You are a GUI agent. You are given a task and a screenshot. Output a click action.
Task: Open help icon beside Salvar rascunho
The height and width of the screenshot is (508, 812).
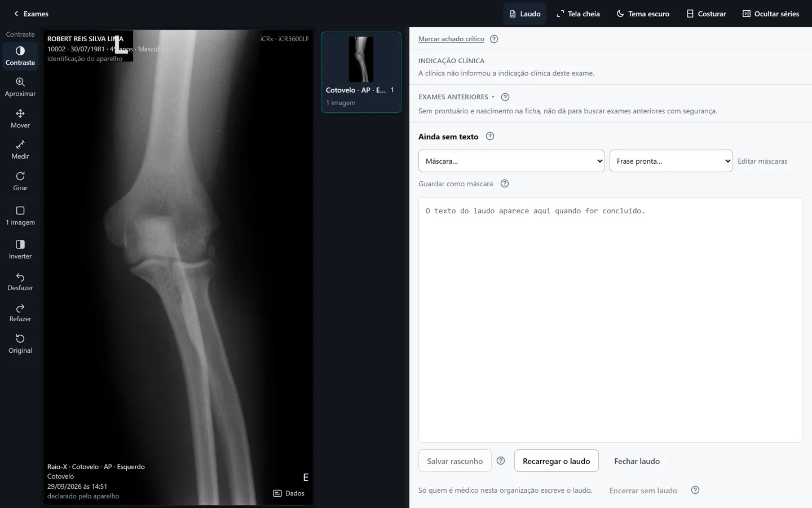pos(501,461)
